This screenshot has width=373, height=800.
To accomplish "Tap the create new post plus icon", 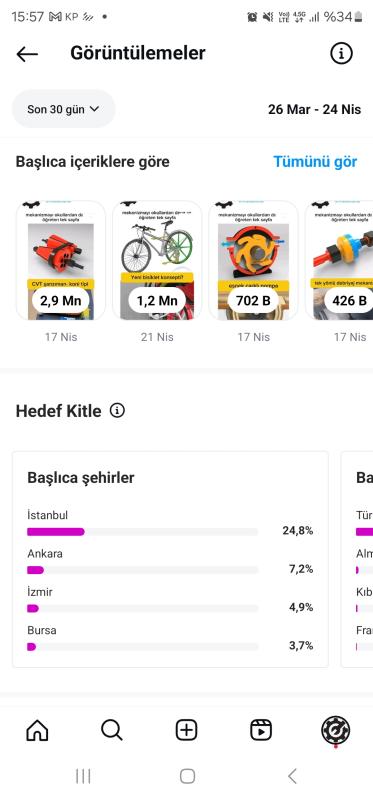I will click(x=186, y=730).
